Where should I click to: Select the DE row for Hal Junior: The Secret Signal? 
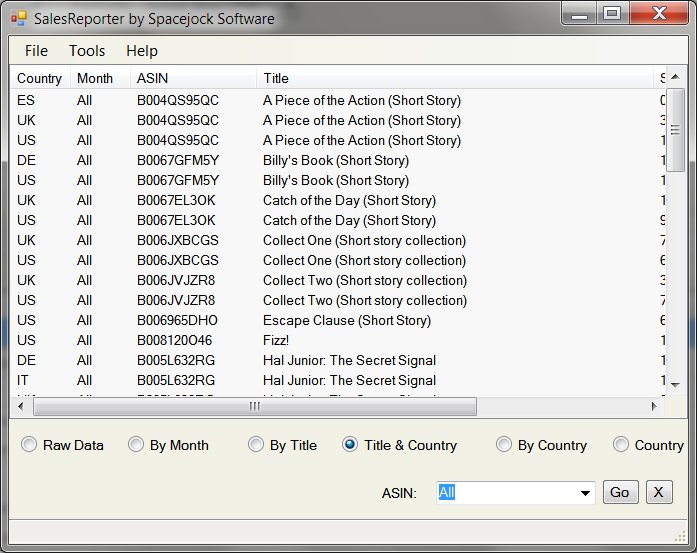pos(338,360)
